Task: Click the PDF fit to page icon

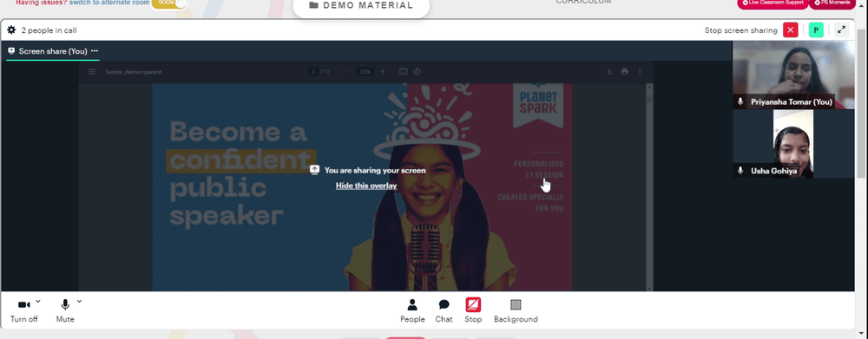Action: [x=404, y=71]
